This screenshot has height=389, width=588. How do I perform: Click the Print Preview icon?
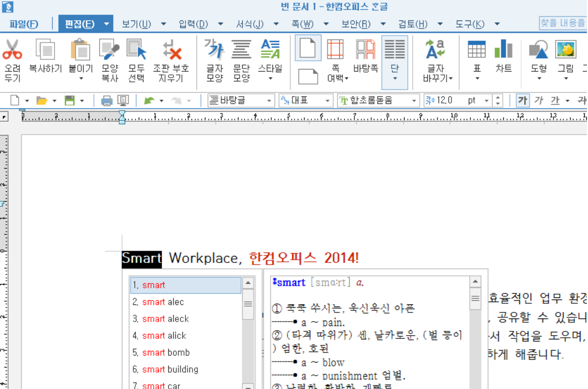point(123,100)
